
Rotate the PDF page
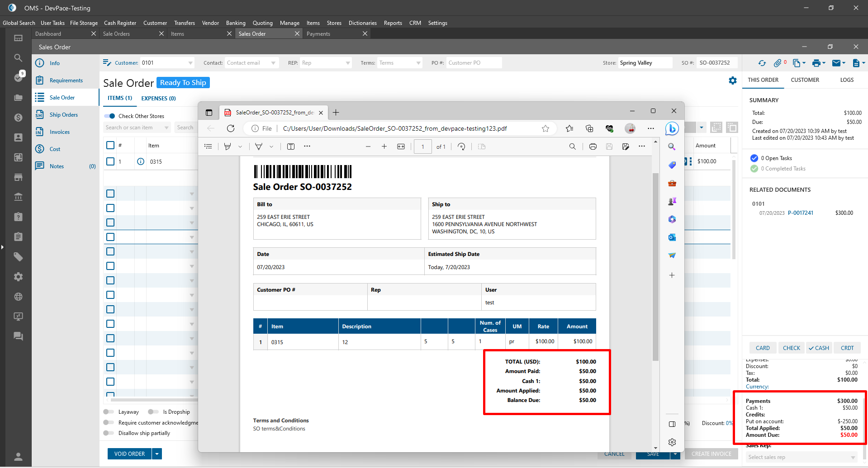(x=461, y=147)
